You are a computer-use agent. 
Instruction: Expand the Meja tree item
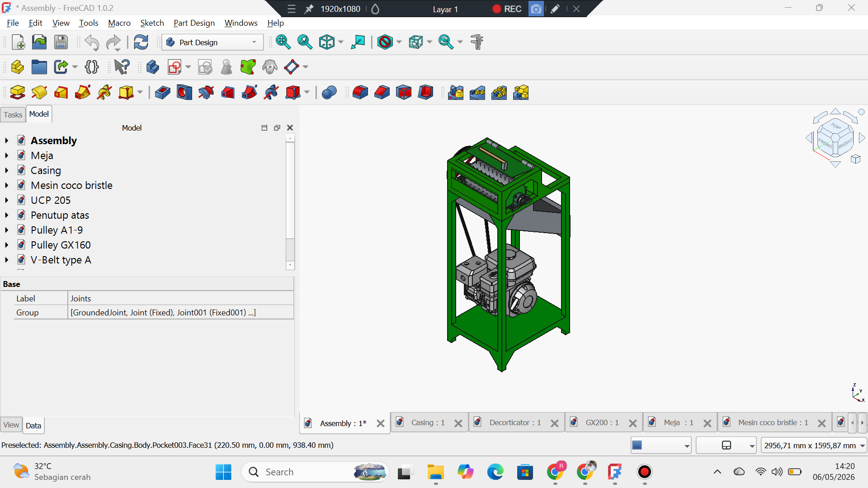pyautogui.click(x=6, y=155)
